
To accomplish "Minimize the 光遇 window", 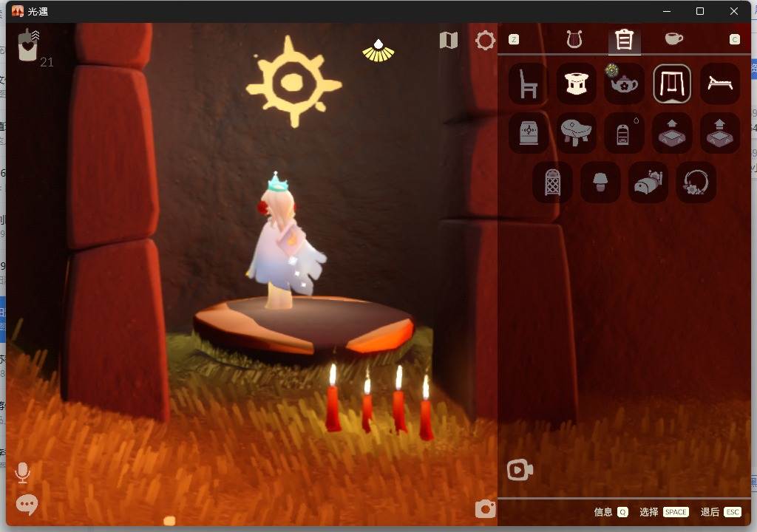I will pos(668,11).
